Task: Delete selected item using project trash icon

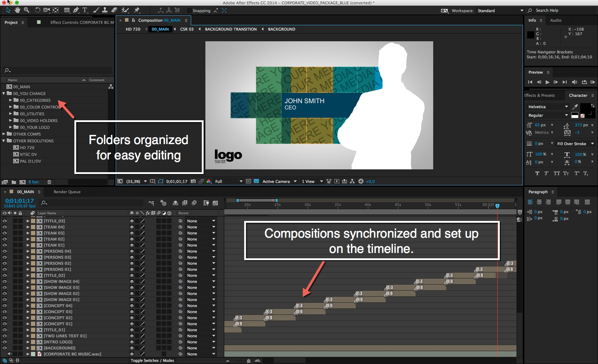Action: click(49, 182)
